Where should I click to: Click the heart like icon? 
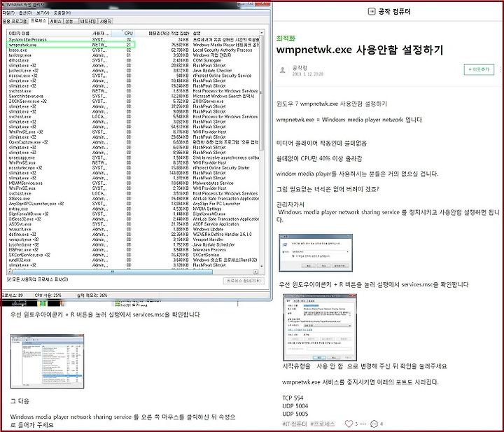pyautogui.click(x=349, y=424)
